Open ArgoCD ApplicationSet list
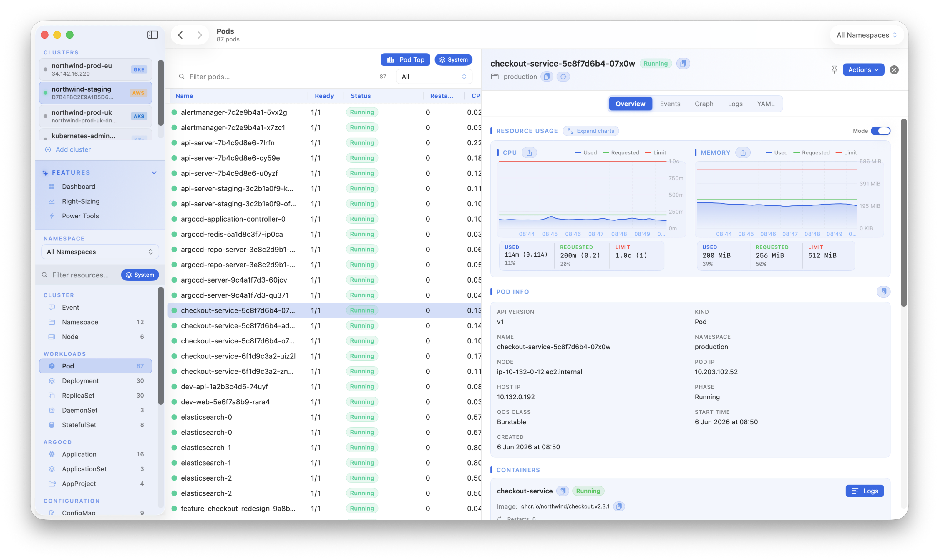The image size is (939, 560). point(95,469)
